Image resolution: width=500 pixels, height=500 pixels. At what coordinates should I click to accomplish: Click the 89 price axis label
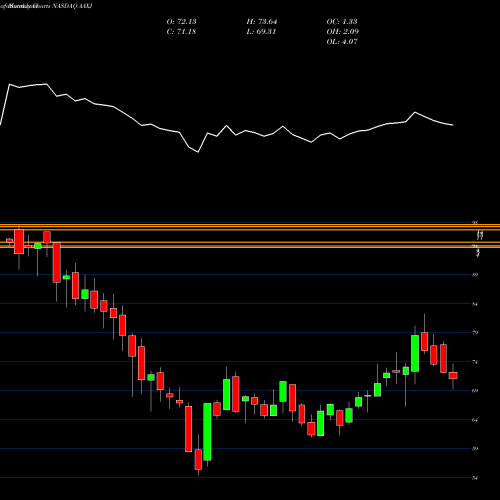click(x=475, y=275)
